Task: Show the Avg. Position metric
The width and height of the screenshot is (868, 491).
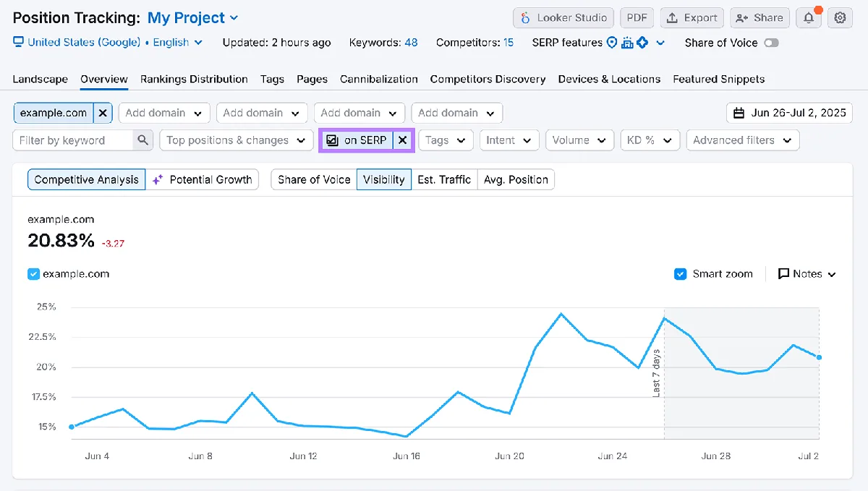Action: (516, 179)
